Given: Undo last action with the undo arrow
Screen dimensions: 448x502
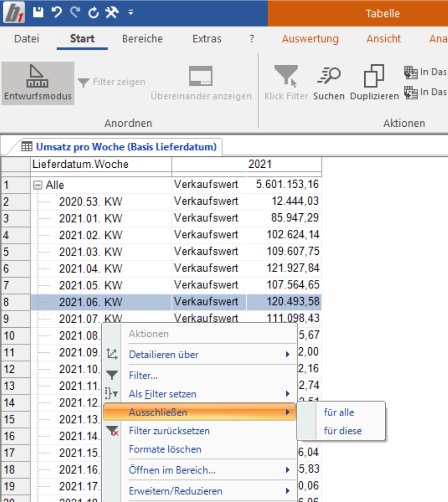Looking at the screenshot, I should (57, 12).
